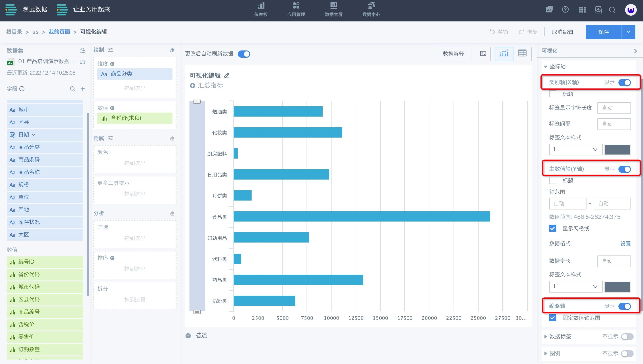Open X-axis label text color swatch

pyautogui.click(x=617, y=149)
